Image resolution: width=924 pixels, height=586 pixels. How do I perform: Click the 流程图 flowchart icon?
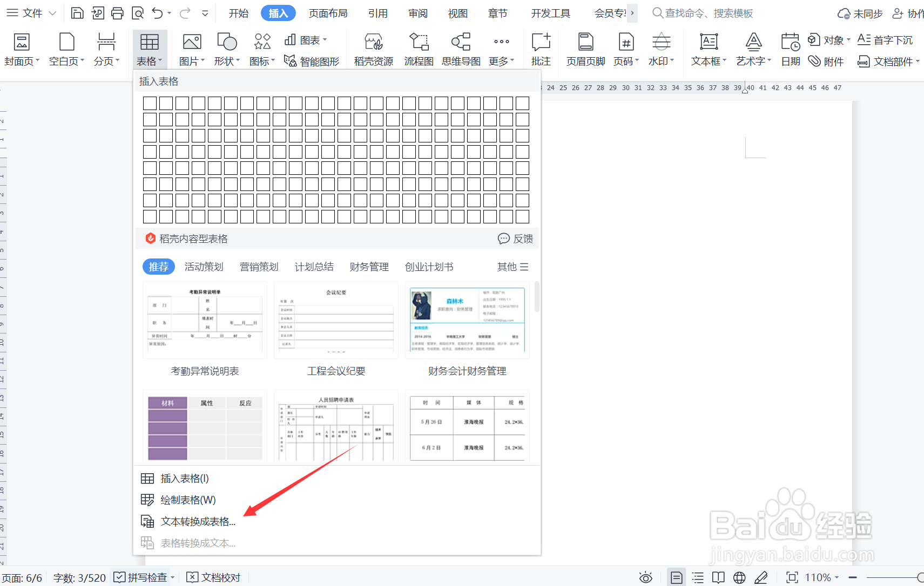417,49
